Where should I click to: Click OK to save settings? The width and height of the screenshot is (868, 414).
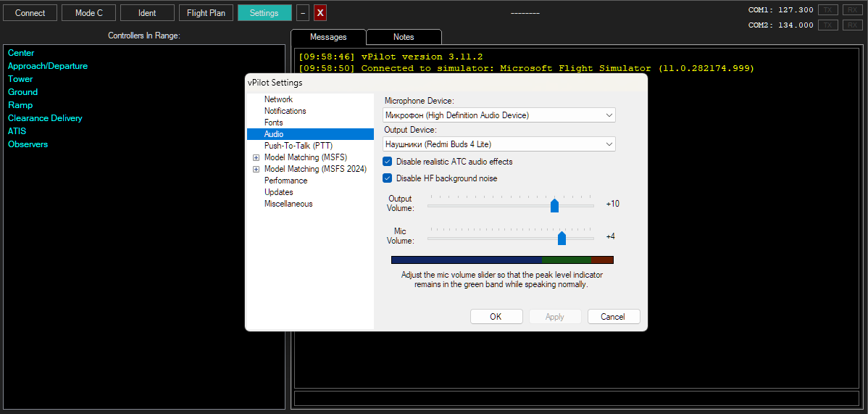pyautogui.click(x=496, y=317)
